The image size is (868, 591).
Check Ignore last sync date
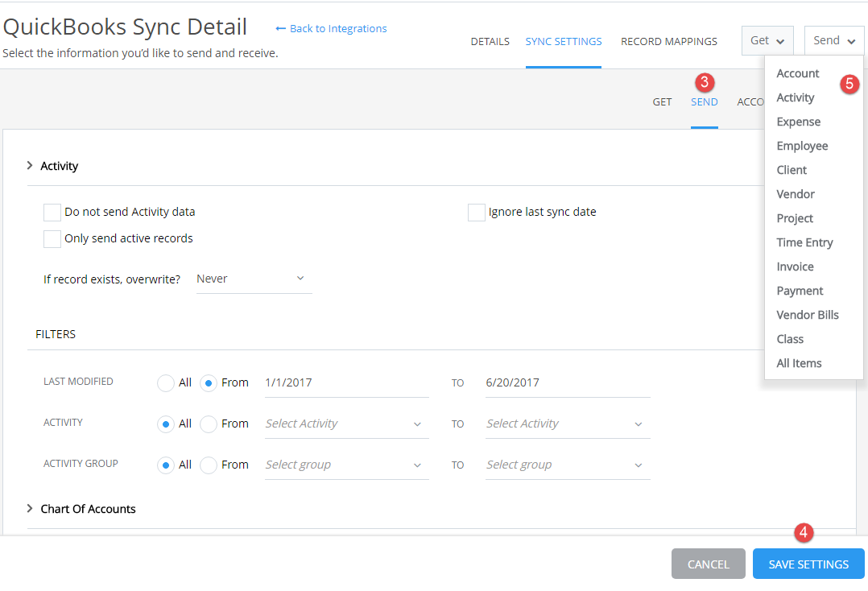pos(476,212)
